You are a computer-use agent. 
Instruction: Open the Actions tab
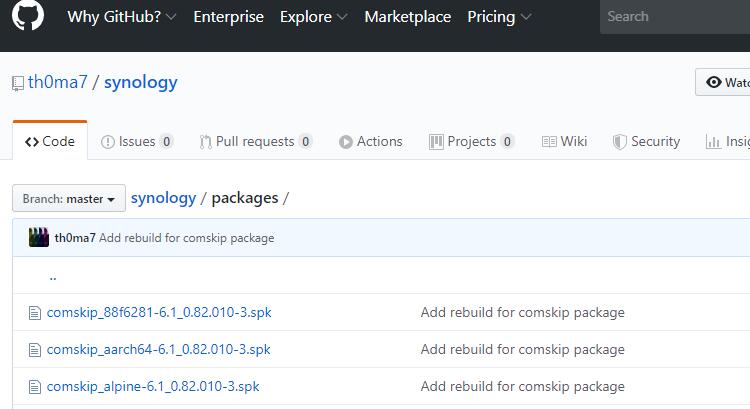point(370,142)
